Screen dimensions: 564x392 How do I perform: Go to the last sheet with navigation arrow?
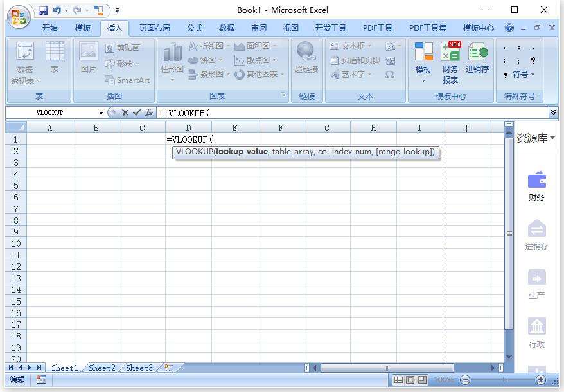coord(39,368)
